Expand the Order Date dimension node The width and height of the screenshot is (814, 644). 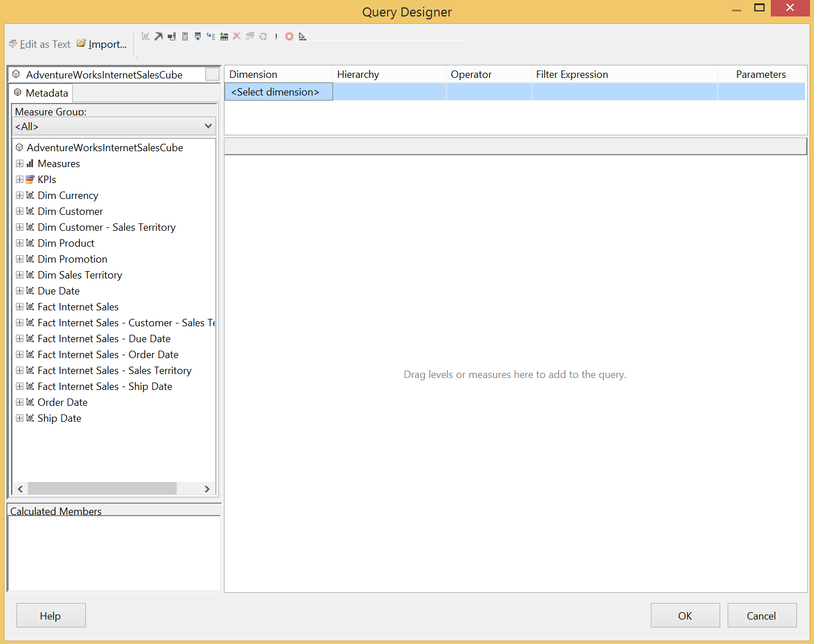20,402
